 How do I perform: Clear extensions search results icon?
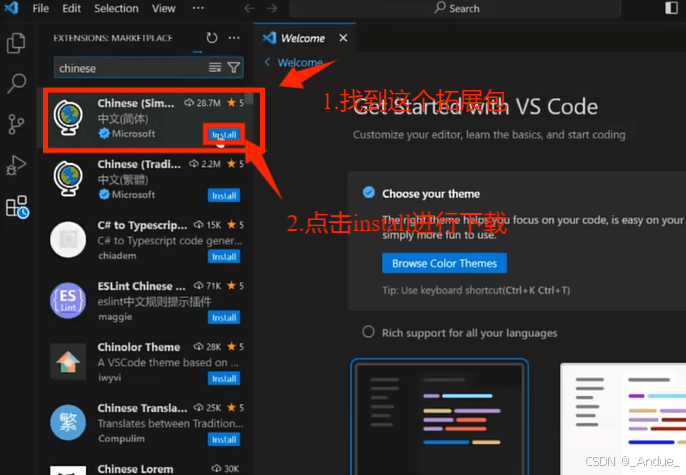click(215, 67)
